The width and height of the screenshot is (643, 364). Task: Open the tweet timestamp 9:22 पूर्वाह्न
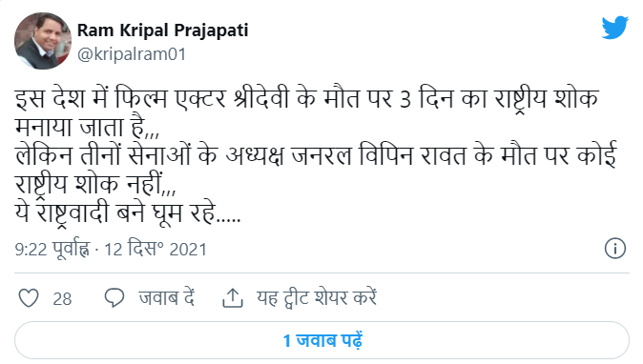pos(52,249)
